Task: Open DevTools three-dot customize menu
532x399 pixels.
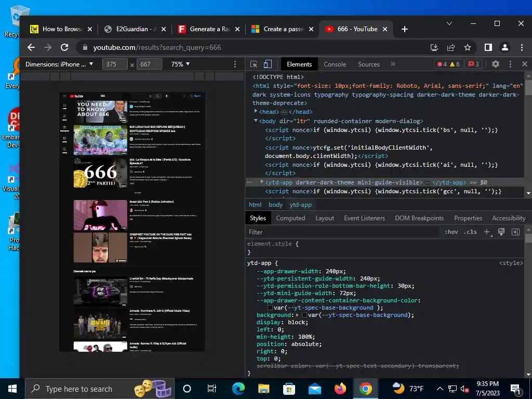Action: point(510,64)
